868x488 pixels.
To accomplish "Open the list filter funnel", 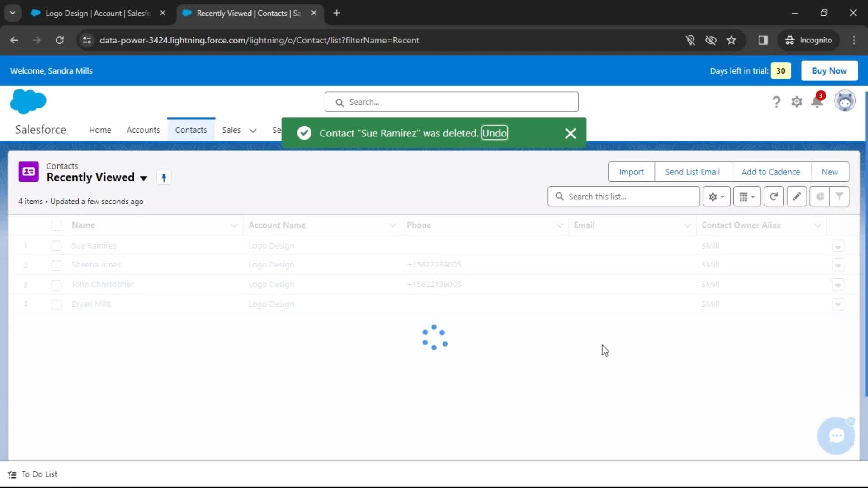I will click(x=839, y=197).
